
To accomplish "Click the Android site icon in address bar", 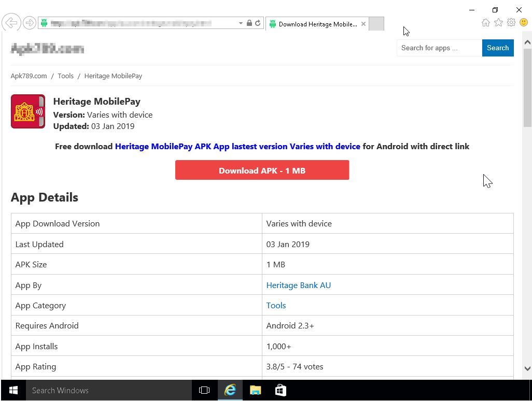I will pos(44,23).
